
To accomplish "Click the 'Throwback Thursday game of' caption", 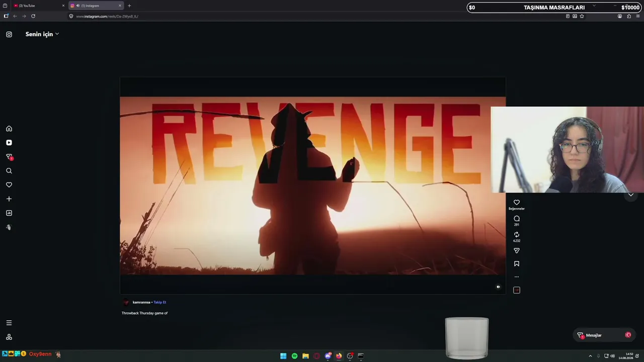I will [144, 313].
